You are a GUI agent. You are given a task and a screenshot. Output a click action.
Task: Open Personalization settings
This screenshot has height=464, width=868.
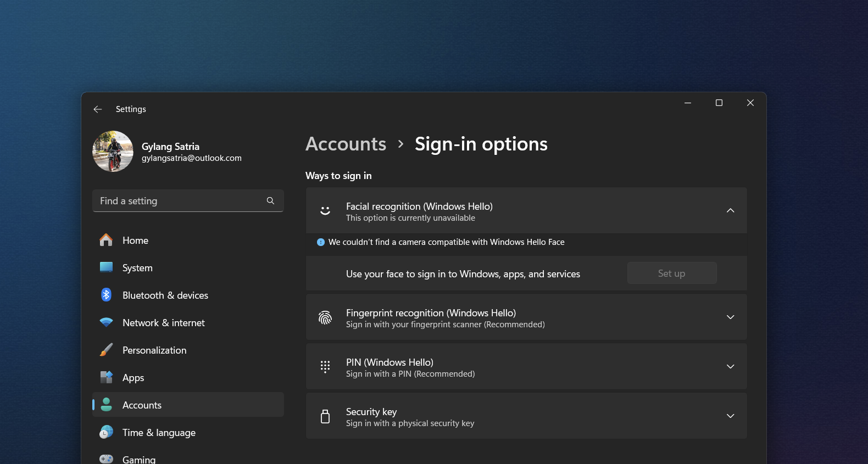[x=188, y=350]
